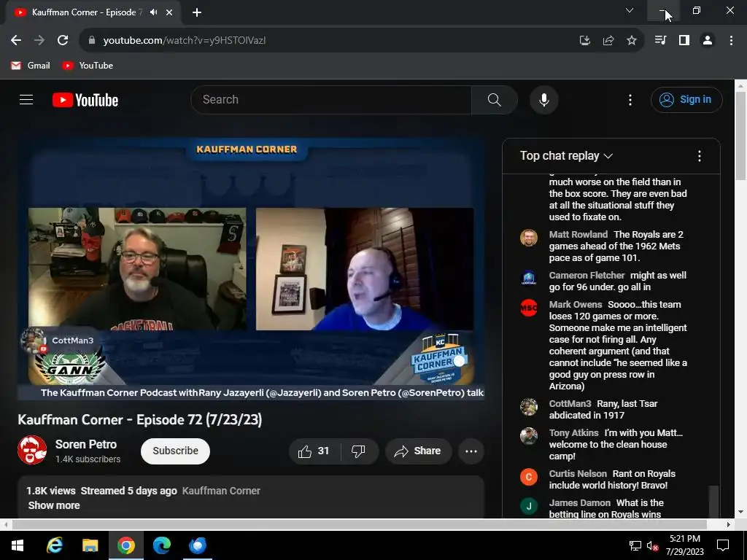Click the address bar URL
747x560 pixels.
point(185,41)
